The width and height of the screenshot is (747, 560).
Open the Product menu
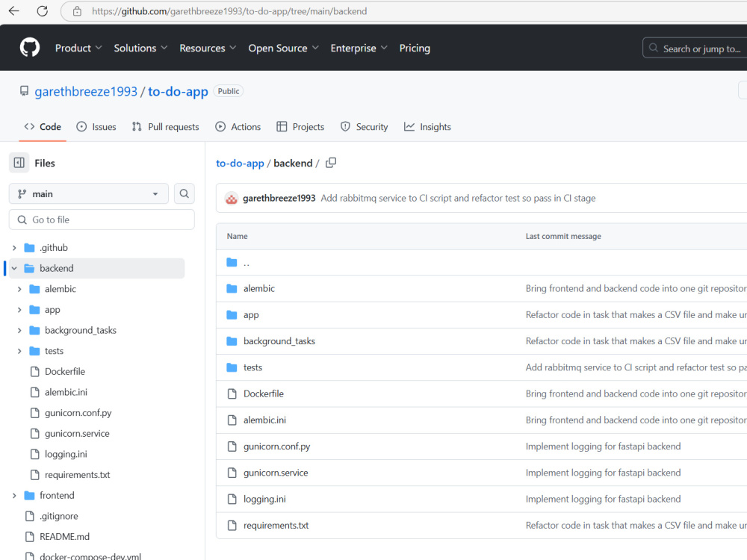pos(78,48)
